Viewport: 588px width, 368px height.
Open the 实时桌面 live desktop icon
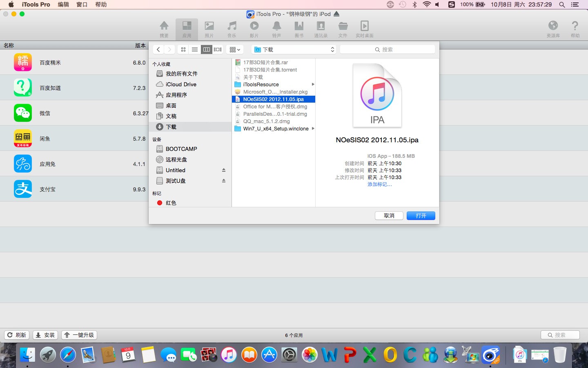(x=365, y=29)
